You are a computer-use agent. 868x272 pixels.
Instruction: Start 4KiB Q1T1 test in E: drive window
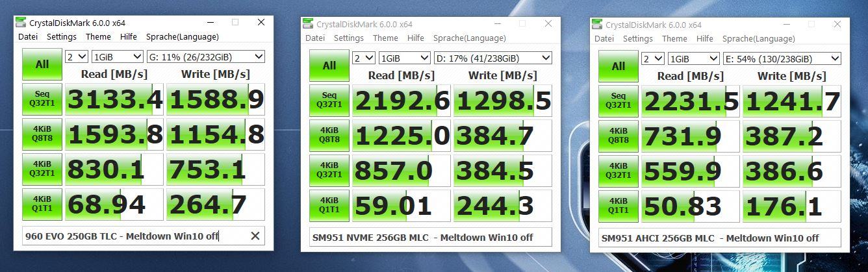click(619, 206)
